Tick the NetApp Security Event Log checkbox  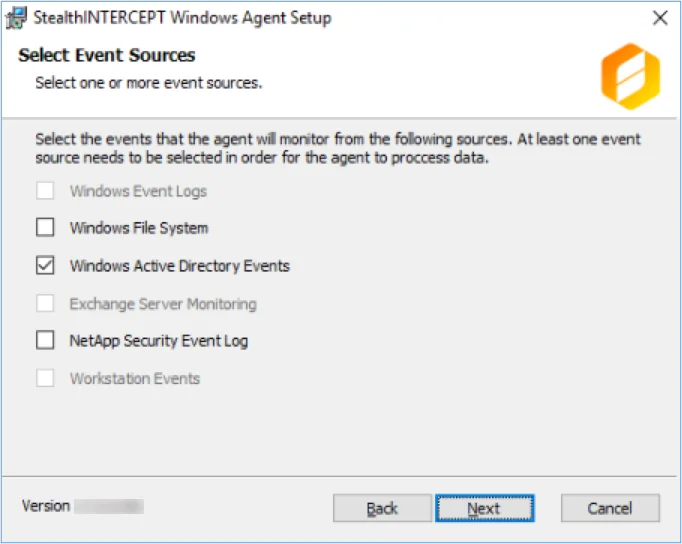click(45, 340)
